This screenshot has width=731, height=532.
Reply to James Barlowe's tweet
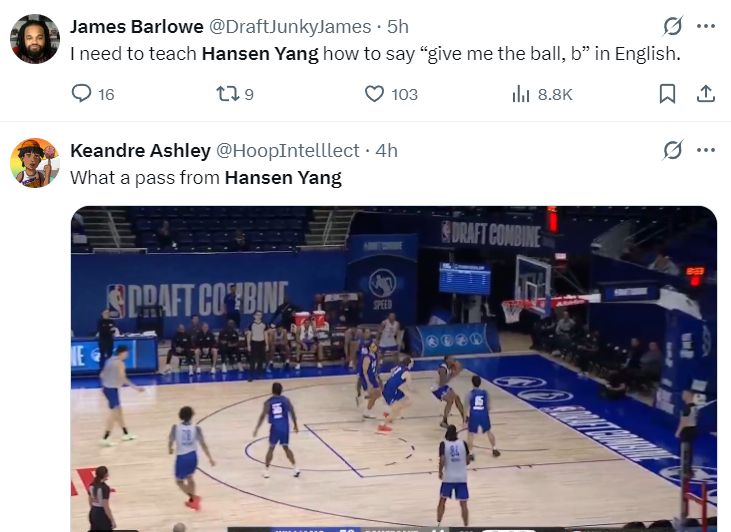(92, 94)
